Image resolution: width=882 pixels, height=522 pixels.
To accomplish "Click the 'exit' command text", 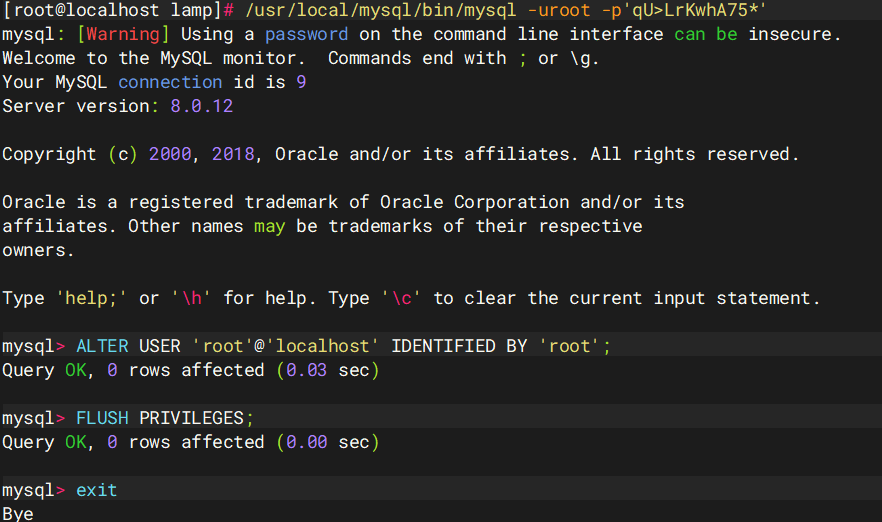I will (x=97, y=490).
